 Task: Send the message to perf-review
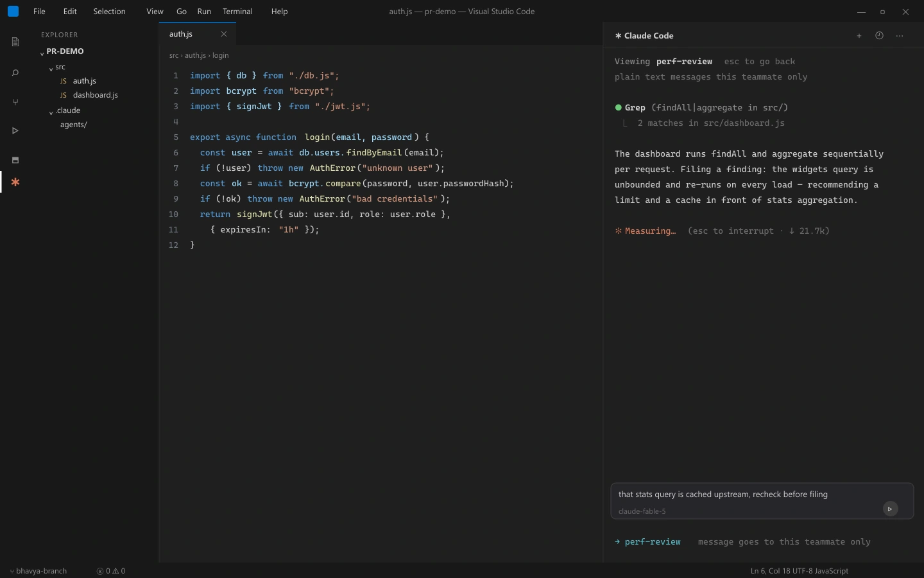(x=890, y=509)
